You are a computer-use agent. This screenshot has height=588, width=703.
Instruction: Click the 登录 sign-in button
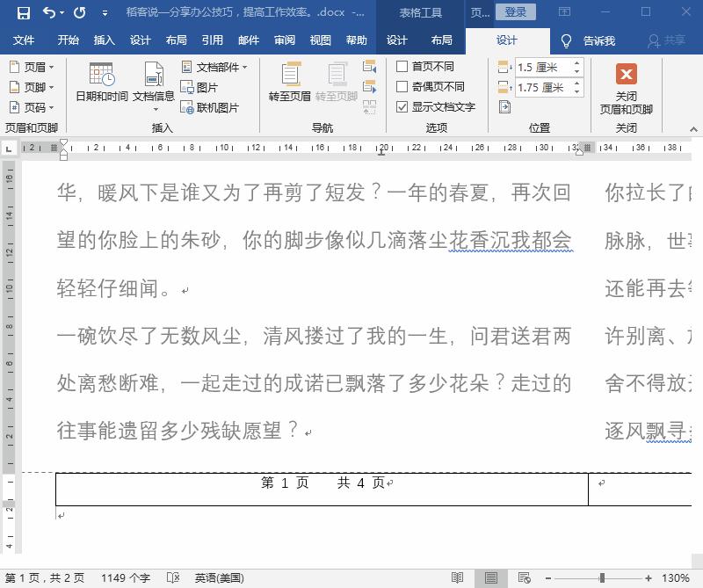[517, 11]
